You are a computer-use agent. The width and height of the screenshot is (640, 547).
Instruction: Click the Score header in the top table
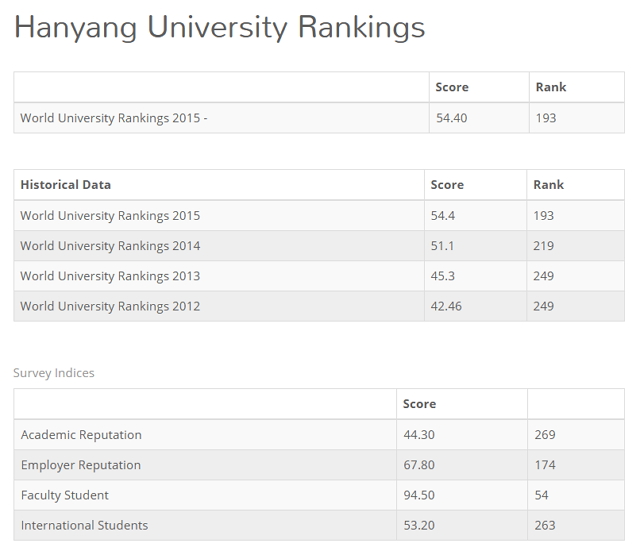tap(452, 87)
